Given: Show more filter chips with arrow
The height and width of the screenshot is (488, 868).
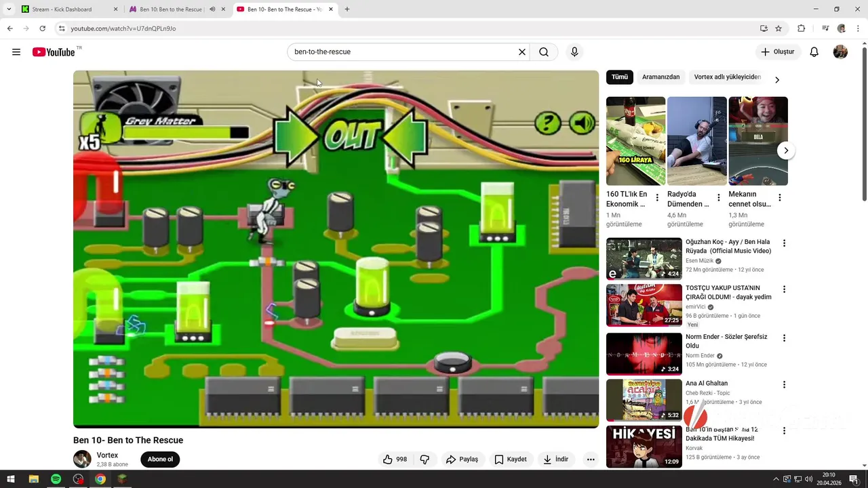Looking at the screenshot, I should (x=777, y=80).
